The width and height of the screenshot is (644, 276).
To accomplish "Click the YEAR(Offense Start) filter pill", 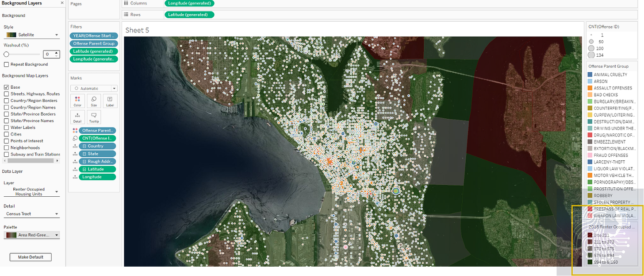I will pos(93,35).
